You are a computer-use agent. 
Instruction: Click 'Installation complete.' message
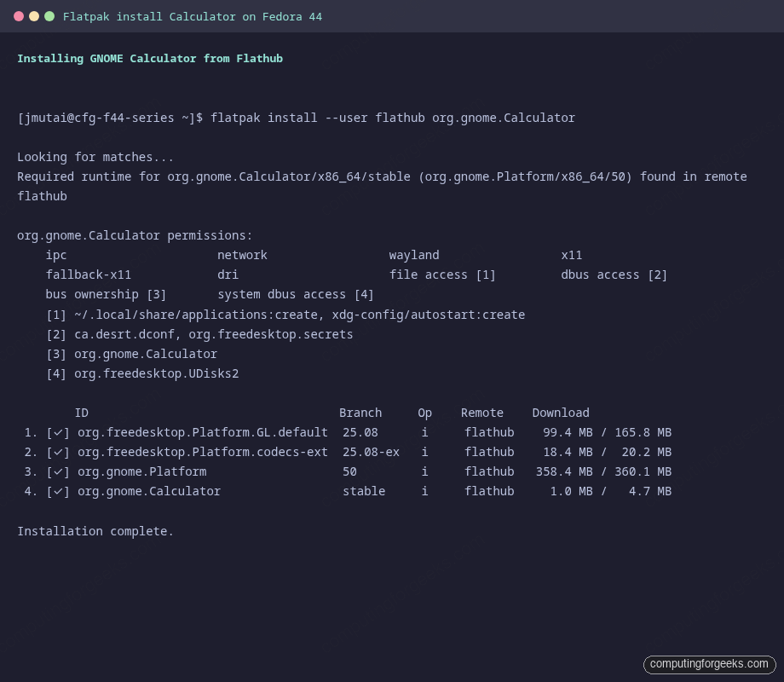(95, 531)
